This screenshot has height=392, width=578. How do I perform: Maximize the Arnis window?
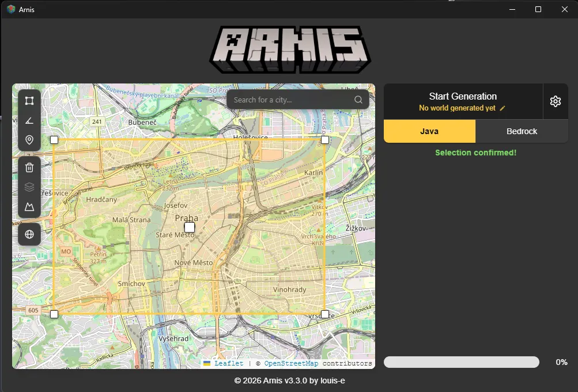pos(538,9)
